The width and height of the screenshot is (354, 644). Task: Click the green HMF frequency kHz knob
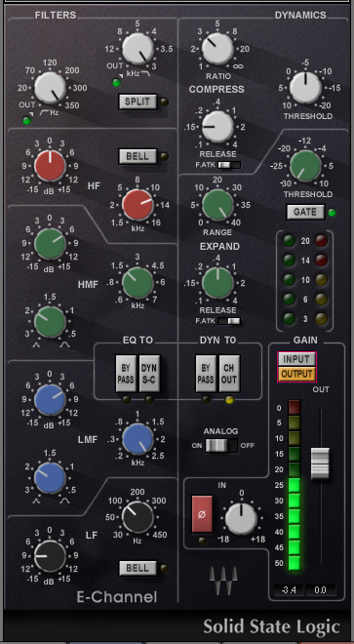(138, 283)
